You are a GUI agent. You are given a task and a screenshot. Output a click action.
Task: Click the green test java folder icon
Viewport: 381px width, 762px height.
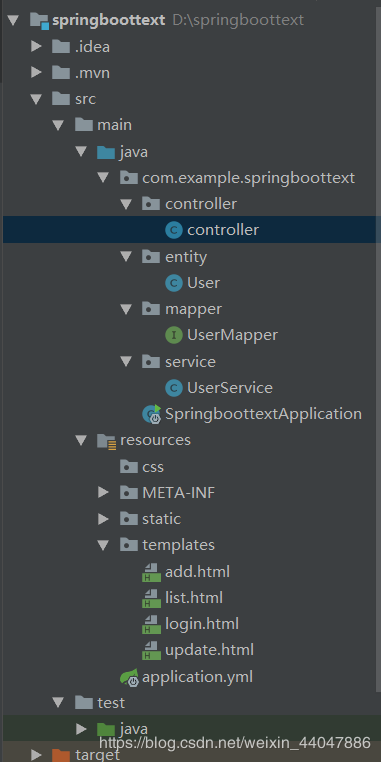[x=106, y=729]
